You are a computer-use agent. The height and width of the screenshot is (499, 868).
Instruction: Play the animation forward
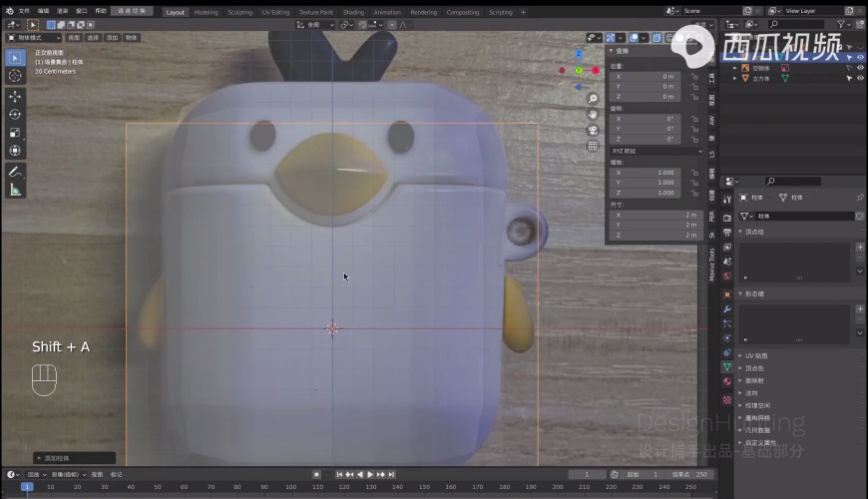click(x=370, y=475)
